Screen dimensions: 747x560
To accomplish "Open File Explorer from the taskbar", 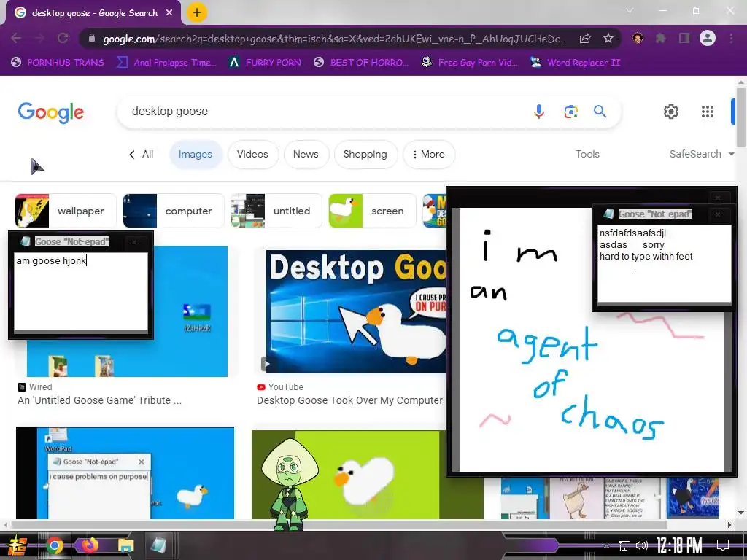I will click(125, 545).
